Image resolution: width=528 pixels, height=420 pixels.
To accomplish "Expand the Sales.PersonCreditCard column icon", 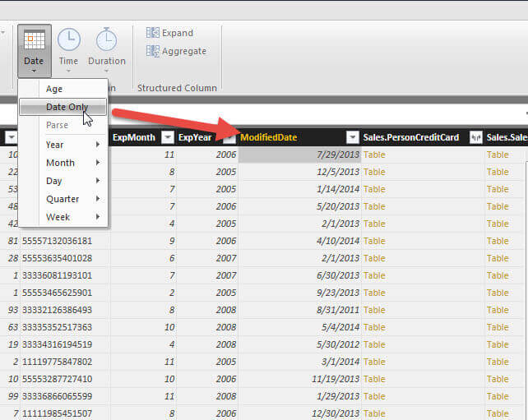I will (x=475, y=137).
